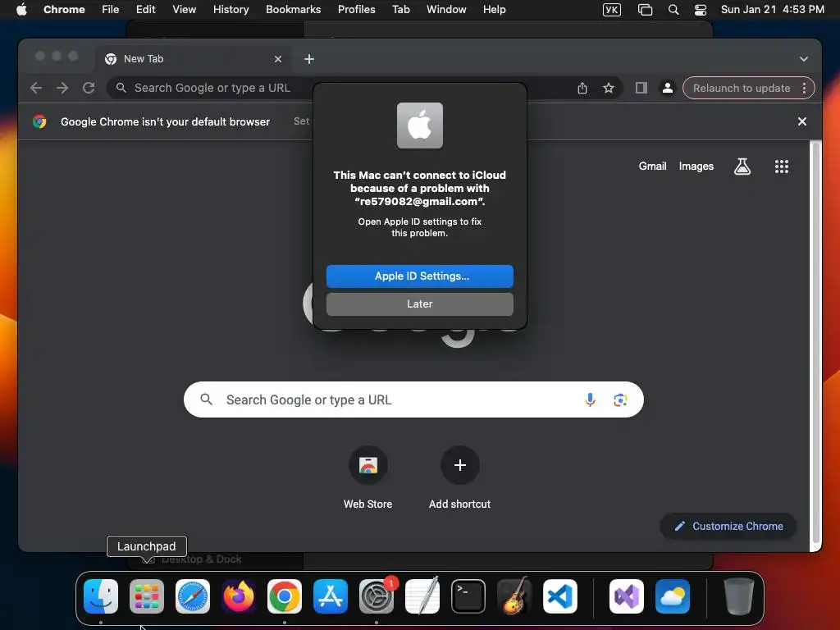Add a new tab with plus button
This screenshot has height=630, width=840.
pos(309,59)
